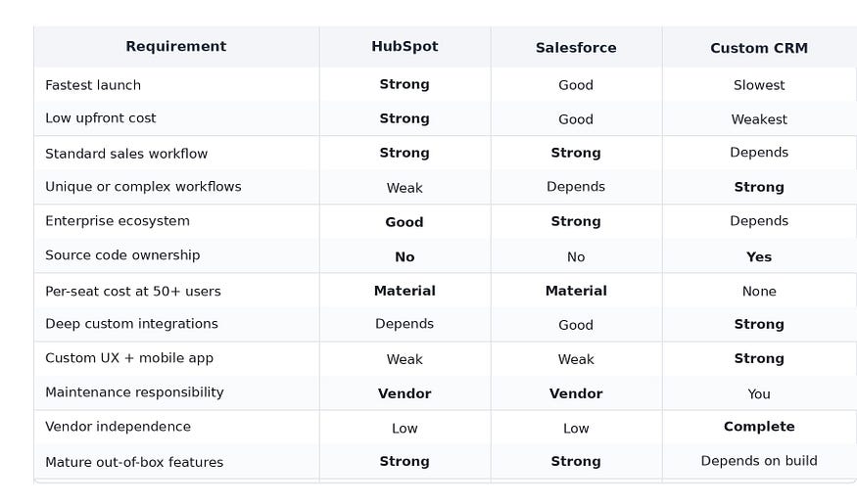
Task: Click the Requirement column header
Action: [x=176, y=46]
